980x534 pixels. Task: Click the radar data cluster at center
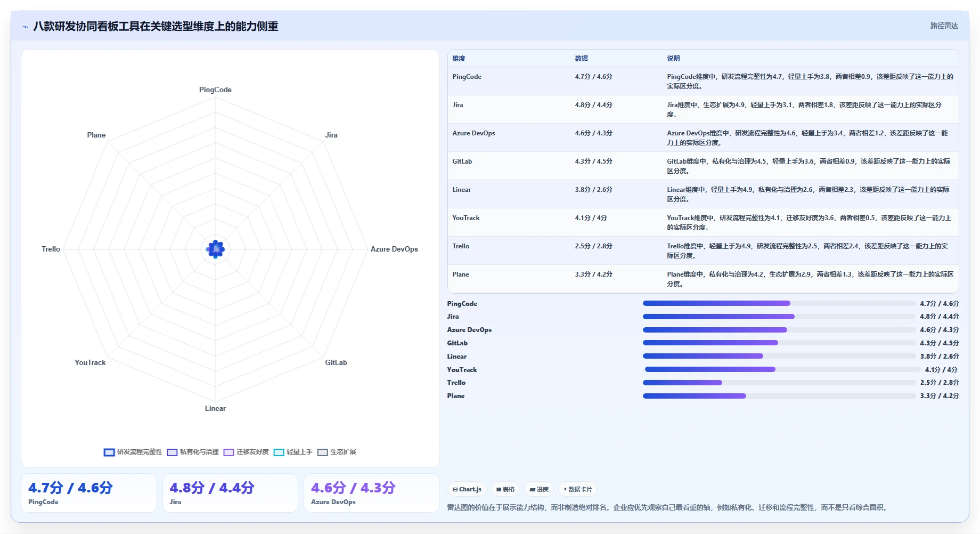pyautogui.click(x=215, y=249)
